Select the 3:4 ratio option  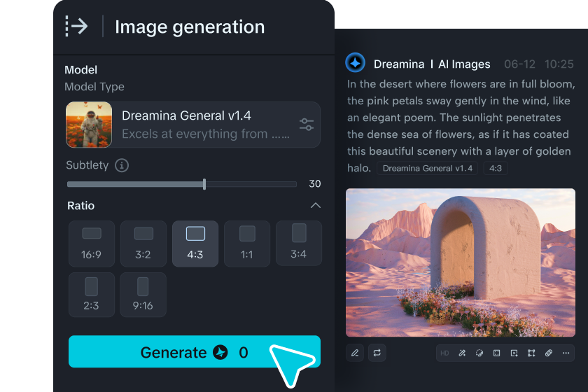pyautogui.click(x=298, y=243)
